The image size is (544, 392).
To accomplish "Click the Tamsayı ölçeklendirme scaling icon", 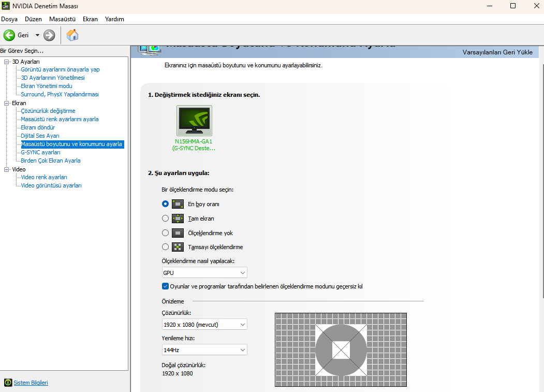I will 178,247.
